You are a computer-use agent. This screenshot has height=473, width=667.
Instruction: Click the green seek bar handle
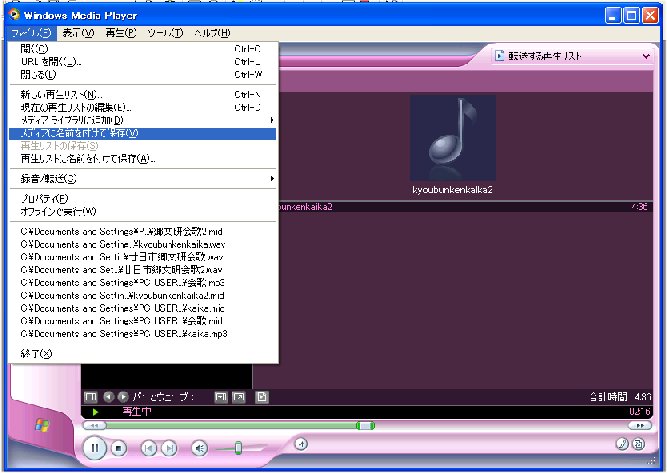pyautogui.click(x=365, y=425)
